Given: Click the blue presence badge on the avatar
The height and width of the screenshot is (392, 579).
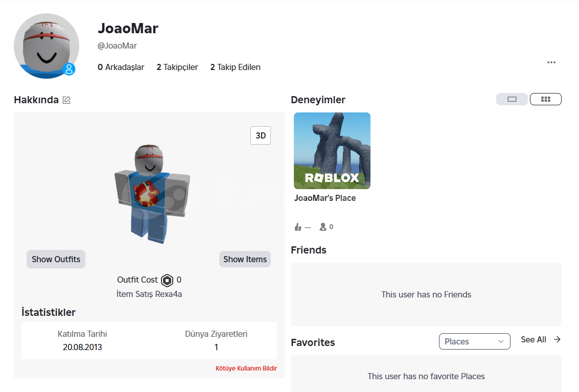Looking at the screenshot, I should point(69,69).
